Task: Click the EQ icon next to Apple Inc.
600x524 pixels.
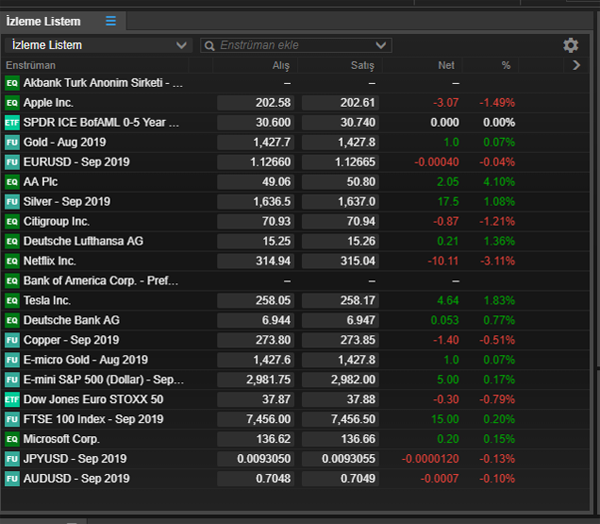Action: (x=12, y=103)
